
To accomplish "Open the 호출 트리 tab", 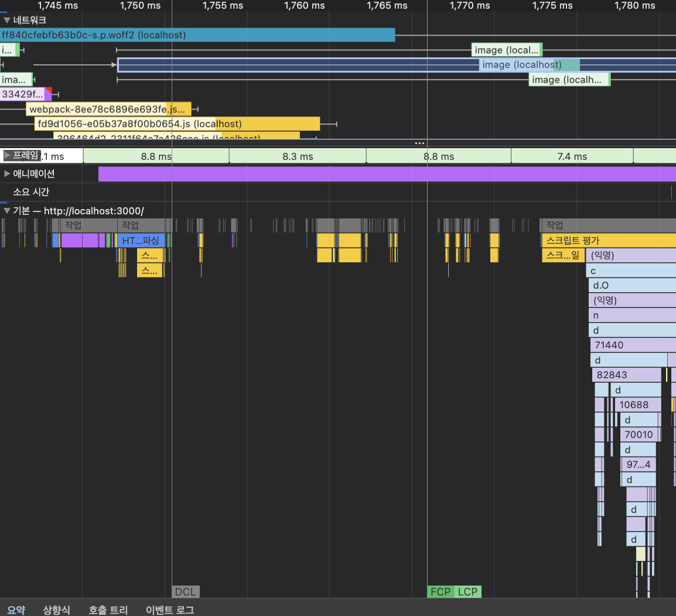I will pos(108,610).
